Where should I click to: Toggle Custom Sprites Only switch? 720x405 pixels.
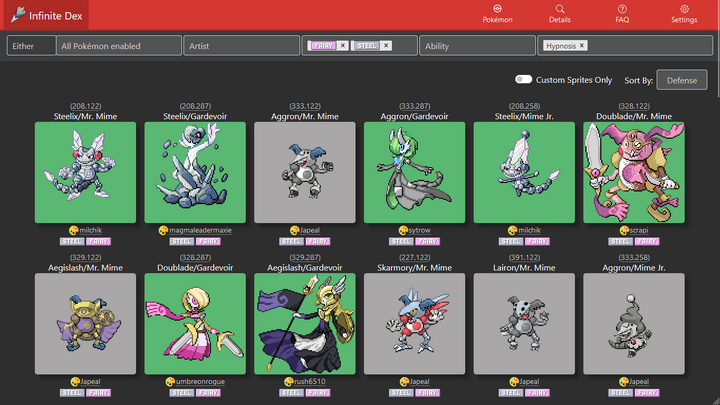(x=523, y=79)
